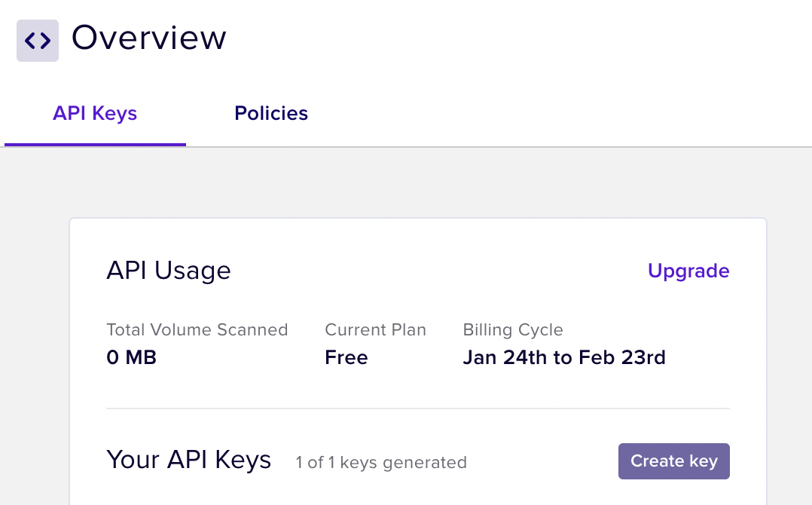Click the Your API Keys heading

[x=189, y=460]
